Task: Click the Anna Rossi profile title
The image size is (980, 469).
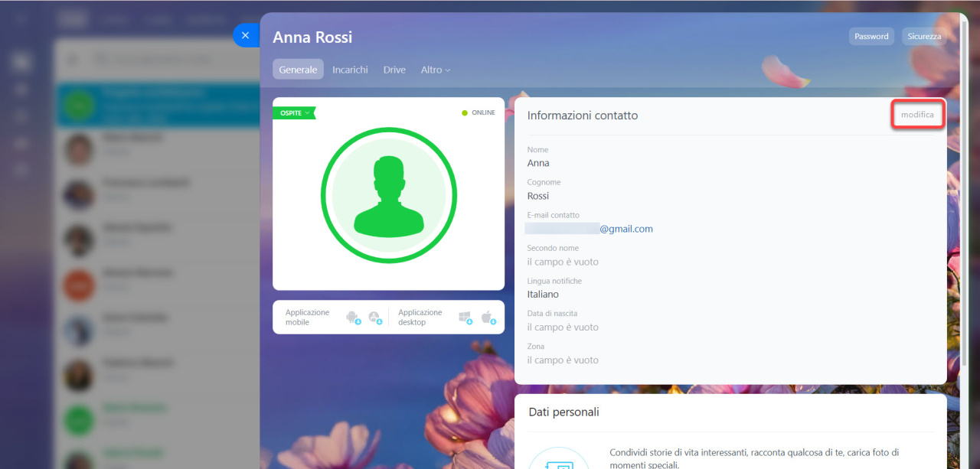Action: (312, 37)
